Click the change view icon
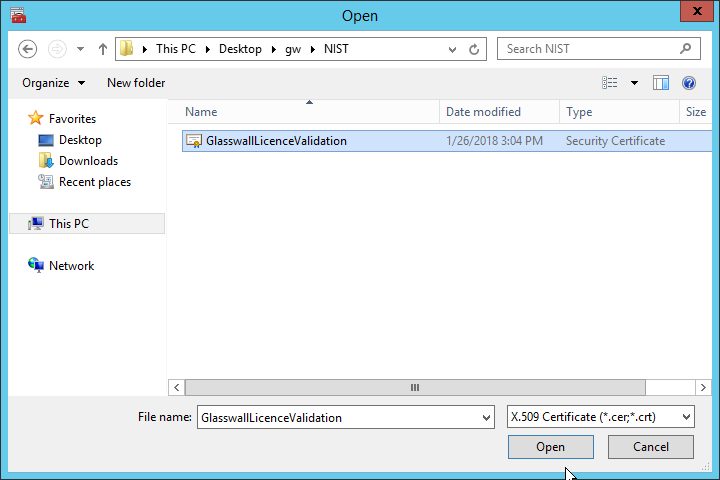Screen dimensions: 720x480 [x=610, y=83]
